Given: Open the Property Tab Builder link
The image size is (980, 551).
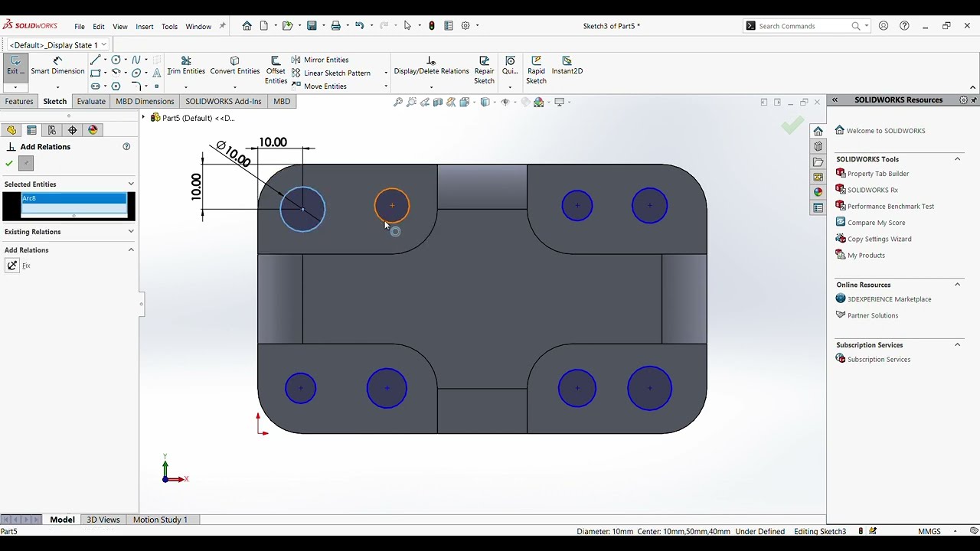Looking at the screenshot, I should pos(878,174).
